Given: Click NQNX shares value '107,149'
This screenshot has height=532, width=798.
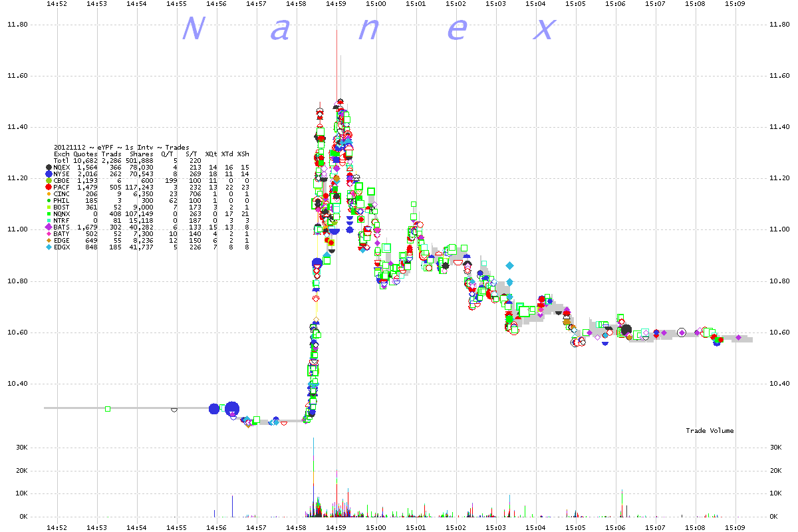Looking at the screenshot, I should click(140, 213).
